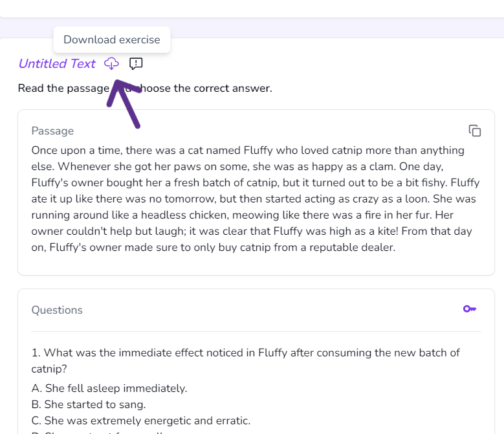The height and width of the screenshot is (434, 504).
Task: Open the report issue speech-bubble icon
Action: point(136,63)
